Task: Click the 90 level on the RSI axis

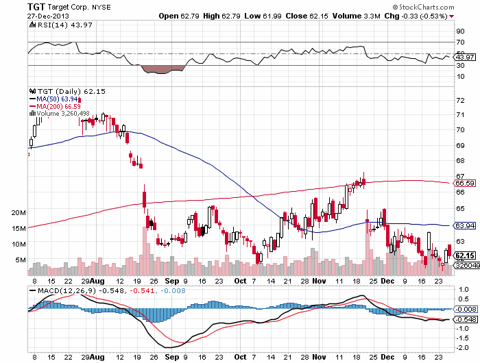Action: pyautogui.click(x=460, y=31)
